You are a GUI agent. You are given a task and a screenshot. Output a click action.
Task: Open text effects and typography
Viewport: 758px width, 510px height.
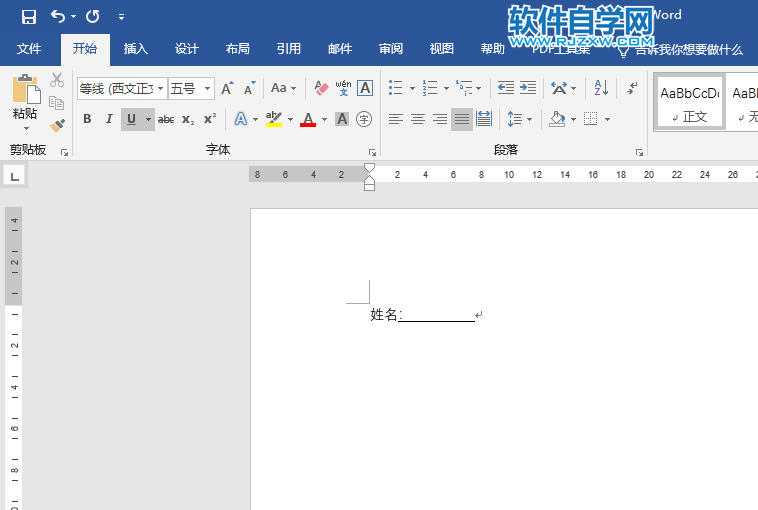point(241,119)
